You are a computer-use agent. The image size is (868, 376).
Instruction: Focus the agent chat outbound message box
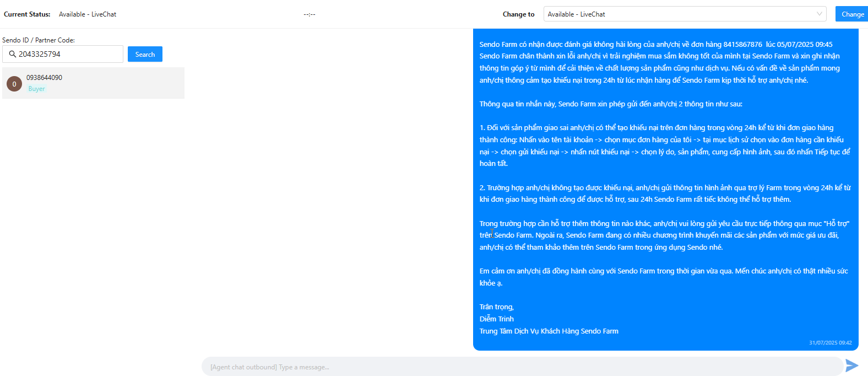click(522, 367)
